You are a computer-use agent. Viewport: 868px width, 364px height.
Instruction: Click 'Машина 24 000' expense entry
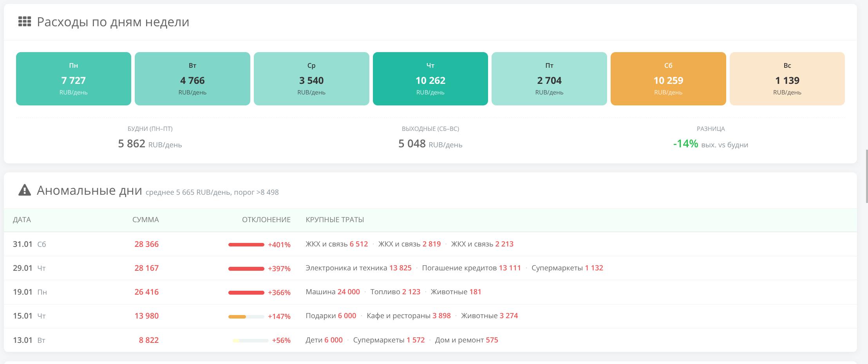(x=333, y=292)
